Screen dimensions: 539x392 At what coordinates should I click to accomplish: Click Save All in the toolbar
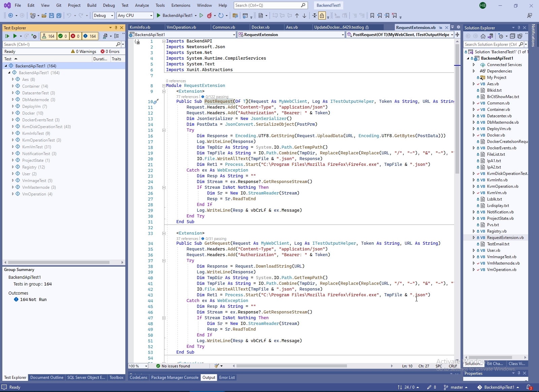[59, 16]
